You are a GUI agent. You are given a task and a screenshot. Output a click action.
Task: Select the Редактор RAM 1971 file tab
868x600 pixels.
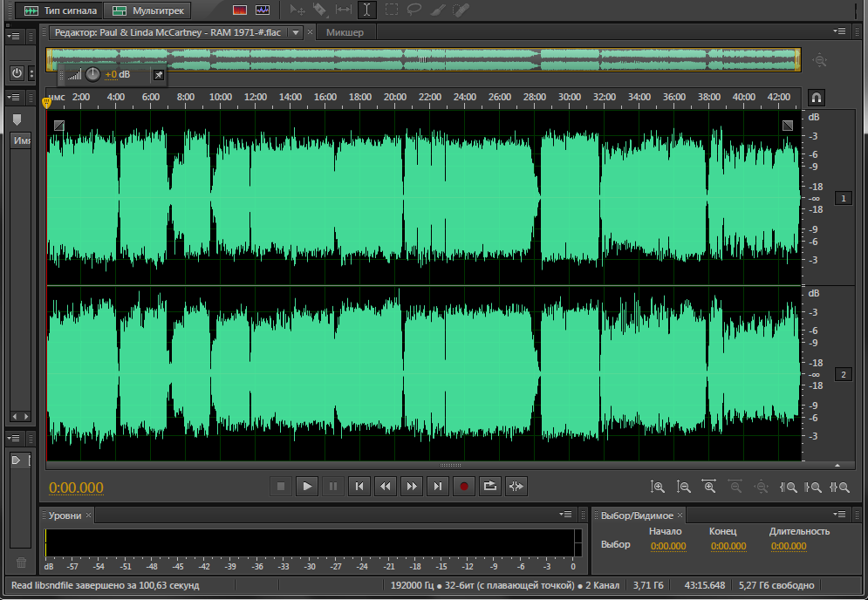[x=167, y=32]
